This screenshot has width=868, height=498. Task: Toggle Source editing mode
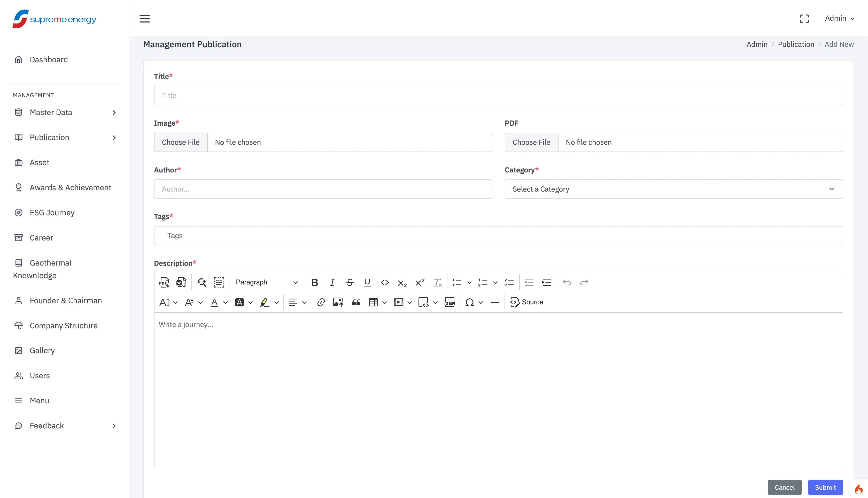[x=526, y=302]
